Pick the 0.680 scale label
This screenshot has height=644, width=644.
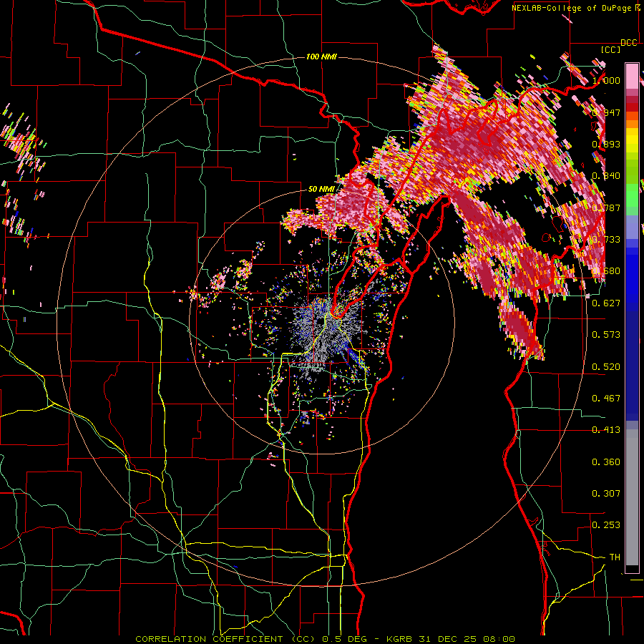coord(606,271)
